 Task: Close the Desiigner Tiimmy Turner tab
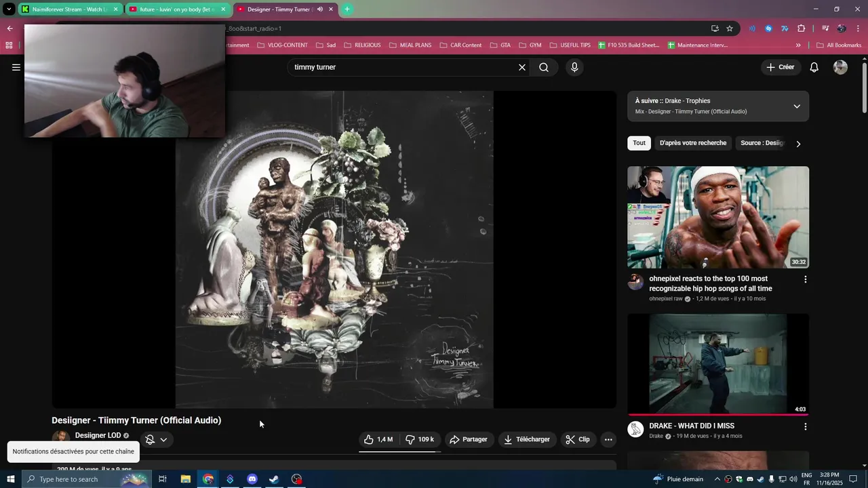(331, 9)
